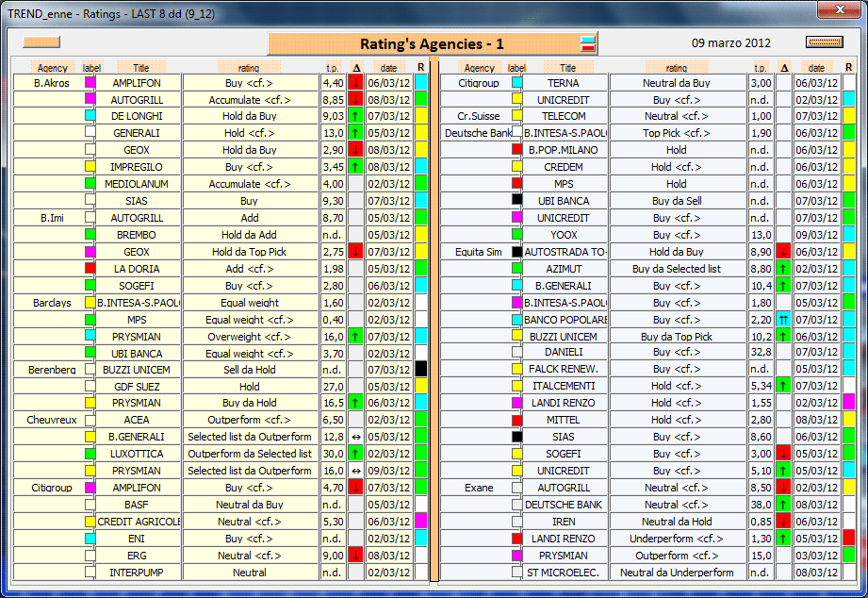Toggle the empty label box beside GDF SUEZ
This screenshot has width=868, height=598.
point(90,386)
